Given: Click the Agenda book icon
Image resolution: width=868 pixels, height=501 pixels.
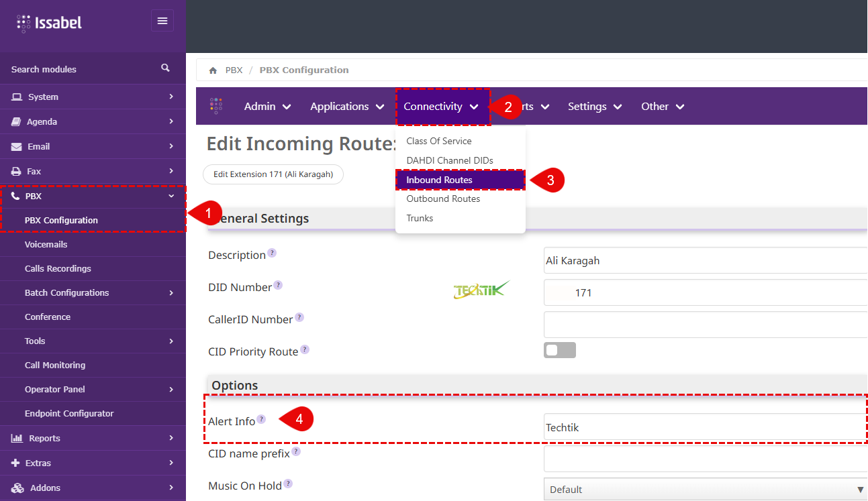Looking at the screenshot, I should pyautogui.click(x=16, y=121).
